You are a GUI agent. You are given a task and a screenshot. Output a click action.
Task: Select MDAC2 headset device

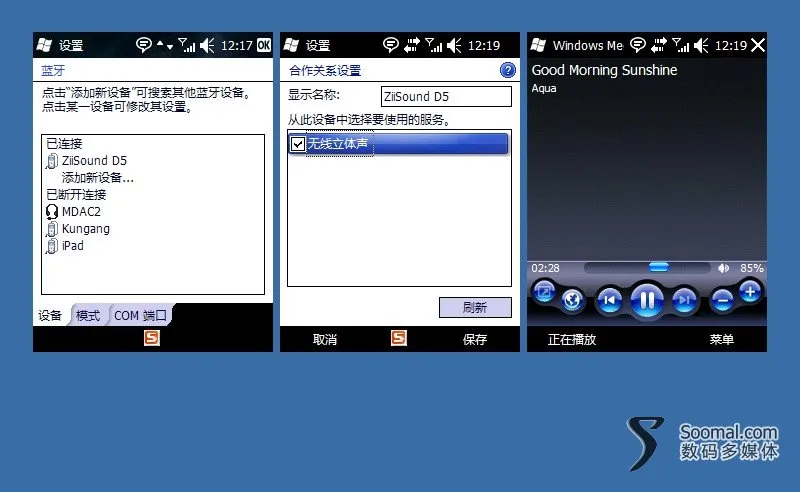pyautogui.click(x=81, y=211)
